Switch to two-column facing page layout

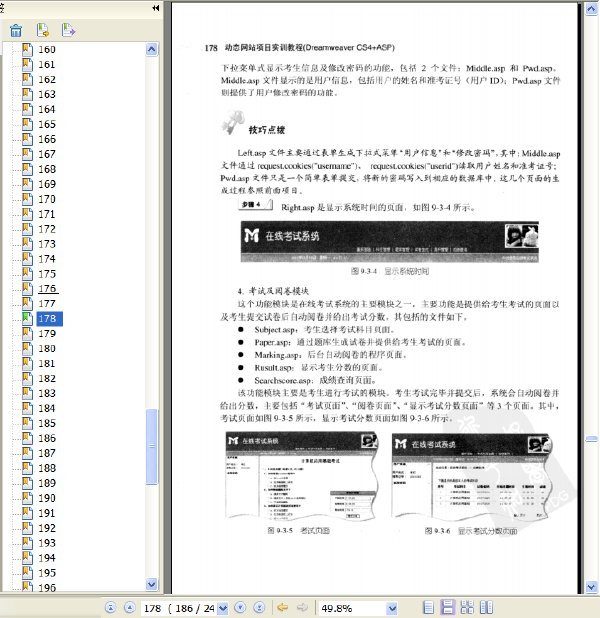(x=486, y=607)
